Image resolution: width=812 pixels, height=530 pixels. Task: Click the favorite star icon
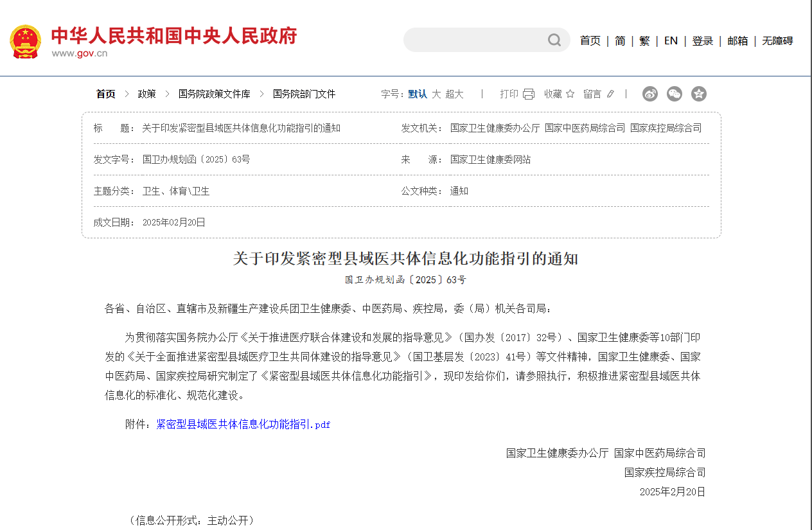click(570, 94)
